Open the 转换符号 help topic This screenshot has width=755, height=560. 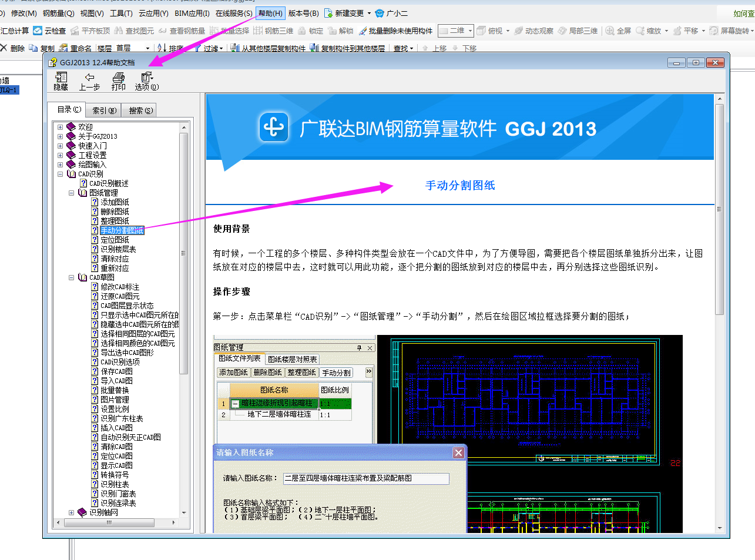pyautogui.click(x=115, y=475)
